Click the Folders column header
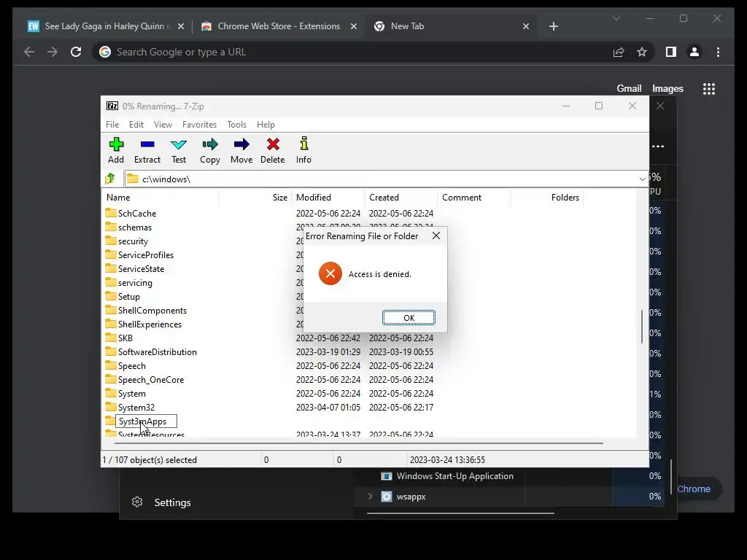This screenshot has height=560, width=747. click(x=547, y=197)
